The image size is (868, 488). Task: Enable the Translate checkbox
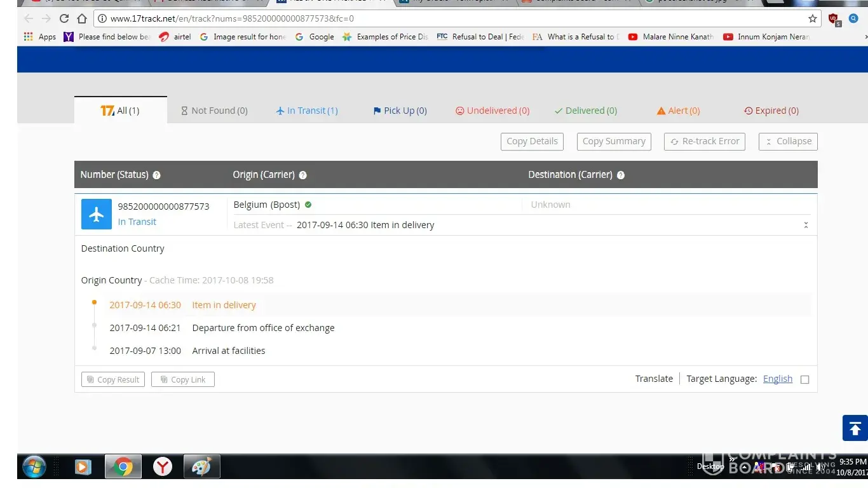[805, 379]
